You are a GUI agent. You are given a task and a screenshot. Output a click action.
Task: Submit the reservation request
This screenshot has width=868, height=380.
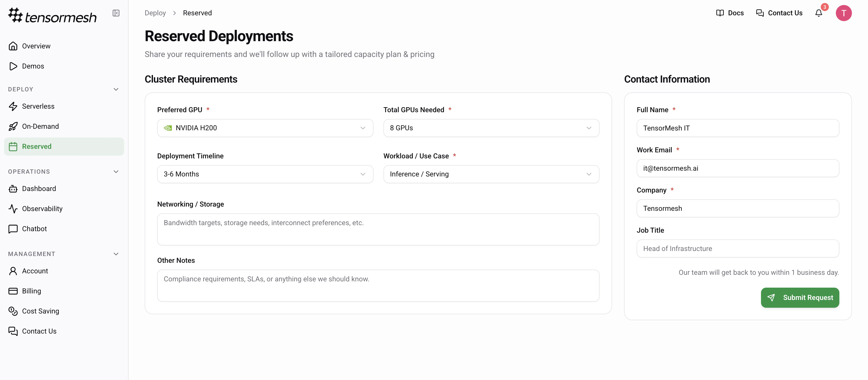800,297
